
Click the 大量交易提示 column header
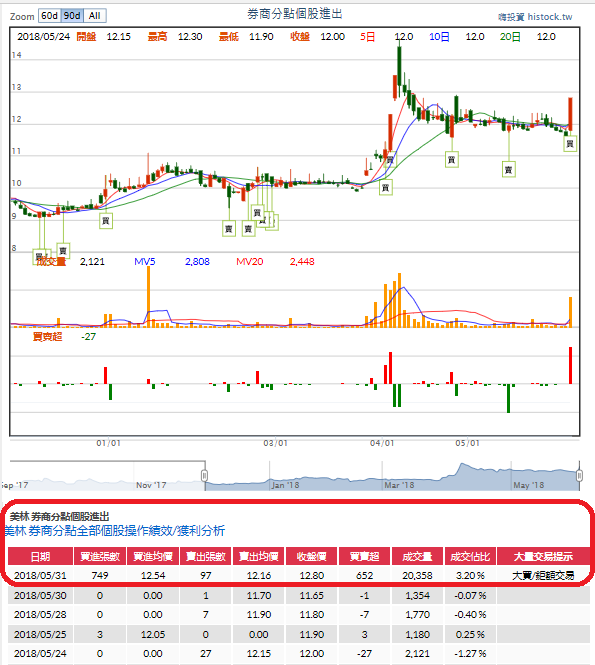coord(543,556)
